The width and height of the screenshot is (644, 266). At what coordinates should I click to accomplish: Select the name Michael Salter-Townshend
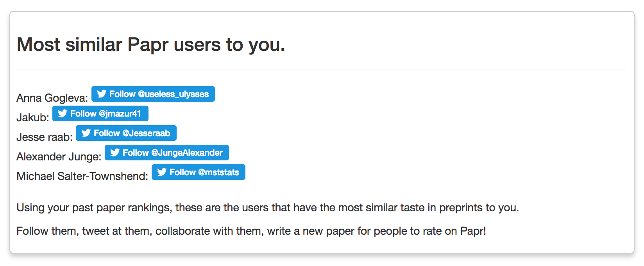click(x=82, y=176)
